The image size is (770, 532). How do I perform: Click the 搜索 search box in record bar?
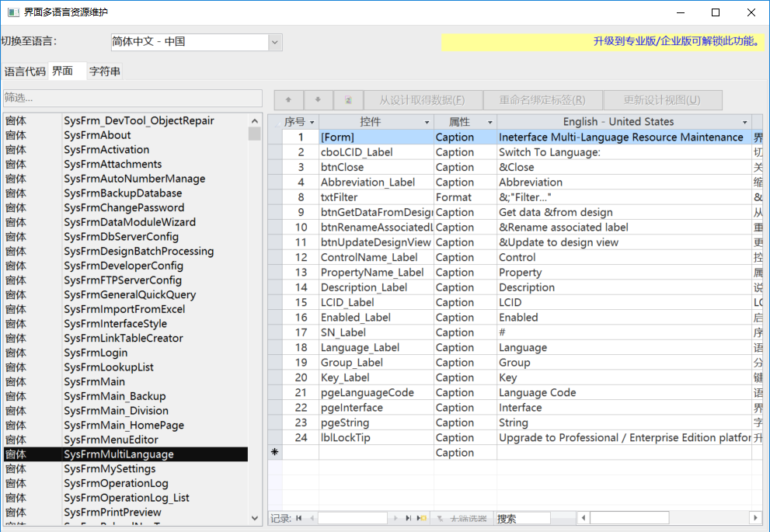[x=522, y=518]
